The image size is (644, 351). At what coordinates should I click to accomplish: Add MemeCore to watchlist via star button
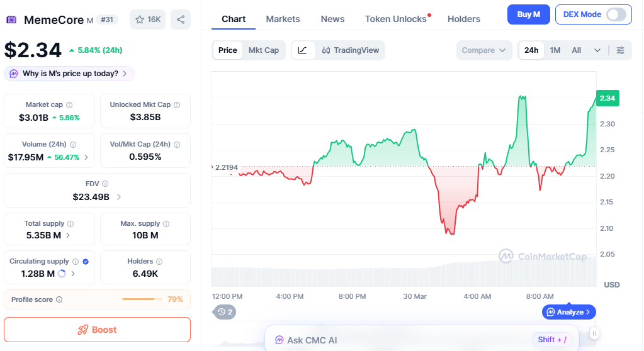coord(148,19)
